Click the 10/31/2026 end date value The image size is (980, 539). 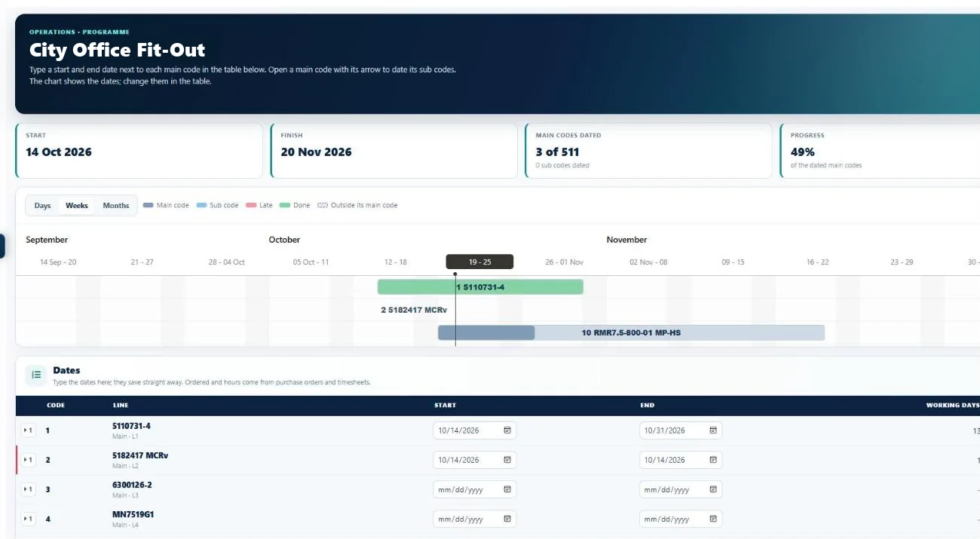point(664,430)
